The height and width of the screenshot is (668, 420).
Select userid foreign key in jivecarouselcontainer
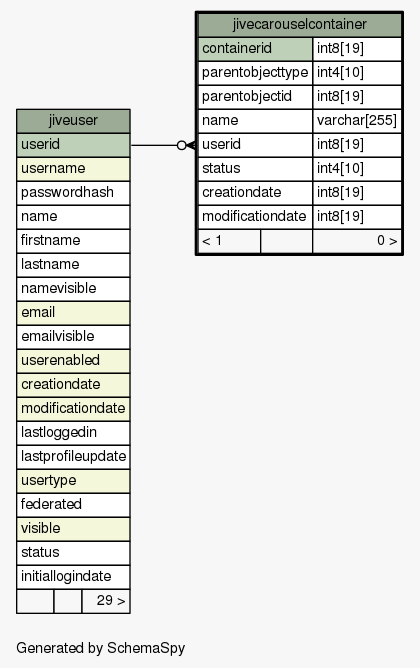[x=255, y=145]
